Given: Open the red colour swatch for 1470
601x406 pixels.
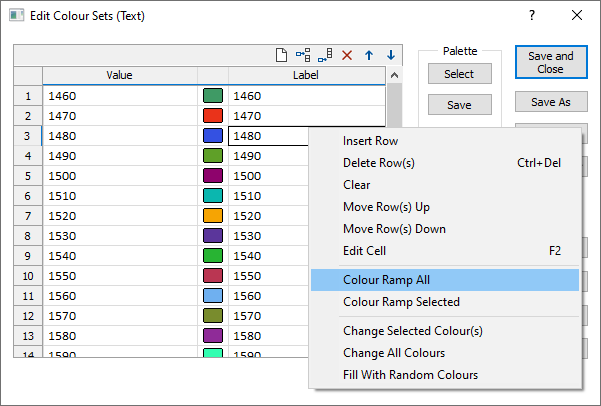Looking at the screenshot, I should [x=213, y=116].
